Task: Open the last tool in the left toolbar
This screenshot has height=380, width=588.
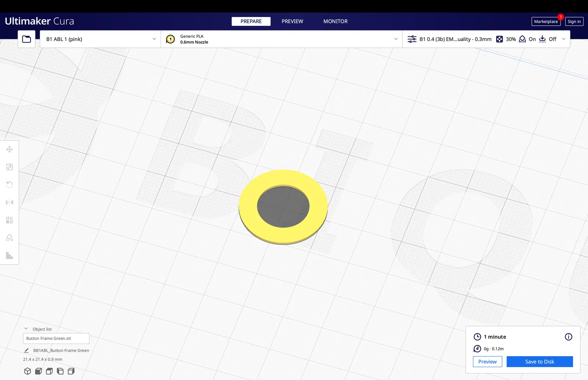Action: pyautogui.click(x=10, y=255)
